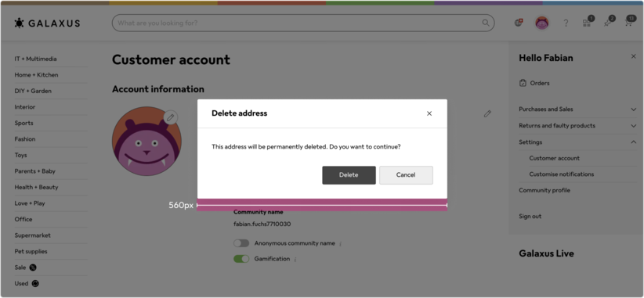Open the language and country globe icon
Viewport: 644px width, 298px height.
coord(519,23)
